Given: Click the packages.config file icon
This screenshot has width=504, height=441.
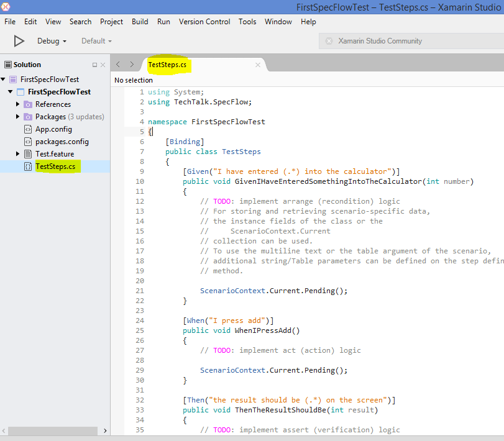Looking at the screenshot, I should click(x=27, y=142).
